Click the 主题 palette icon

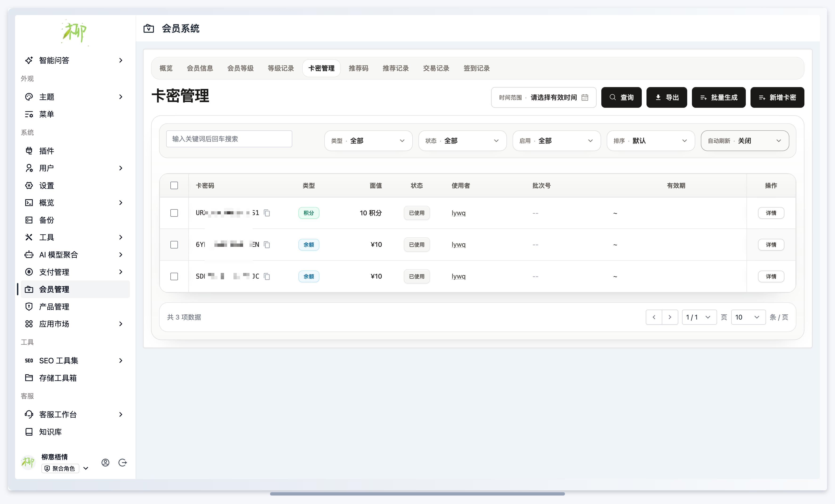(29, 97)
